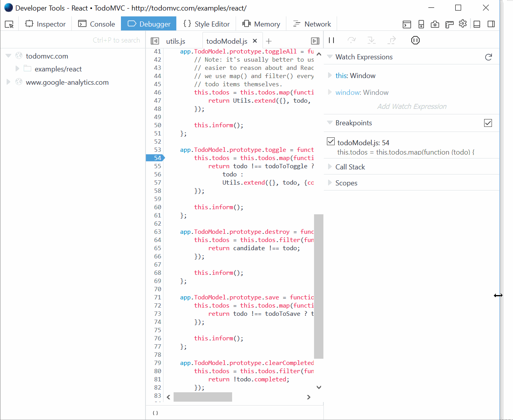
Task: Pause script execution
Action: [x=332, y=40]
